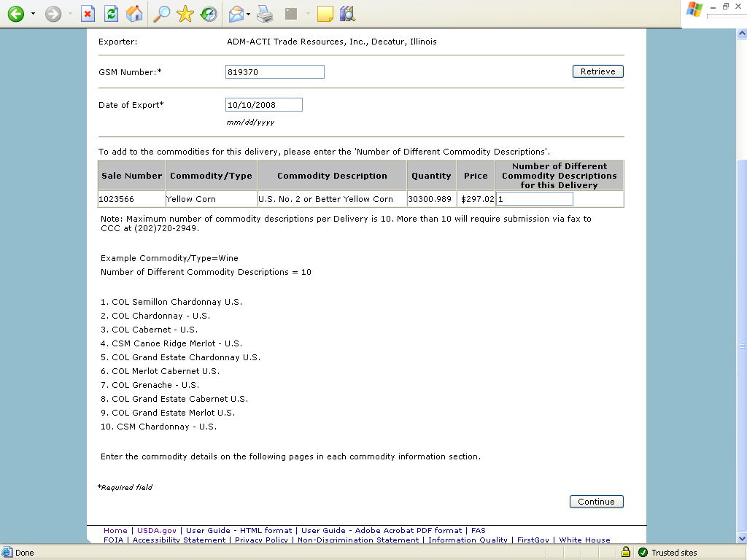747x560 pixels.
Task: Open the History clock icon
Action: tap(209, 14)
